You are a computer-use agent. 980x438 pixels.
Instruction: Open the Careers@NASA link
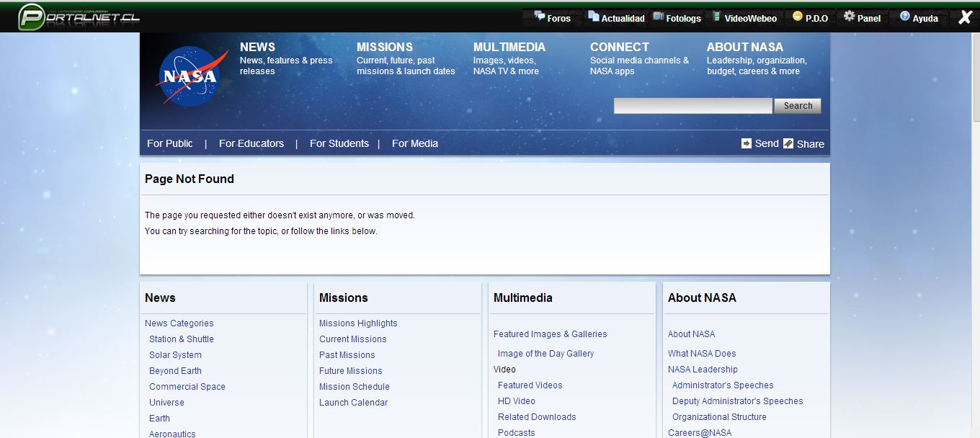pyautogui.click(x=700, y=433)
